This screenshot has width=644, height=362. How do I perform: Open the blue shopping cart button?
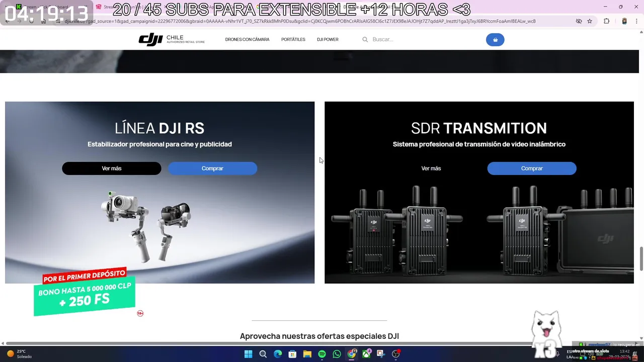pos(495,40)
